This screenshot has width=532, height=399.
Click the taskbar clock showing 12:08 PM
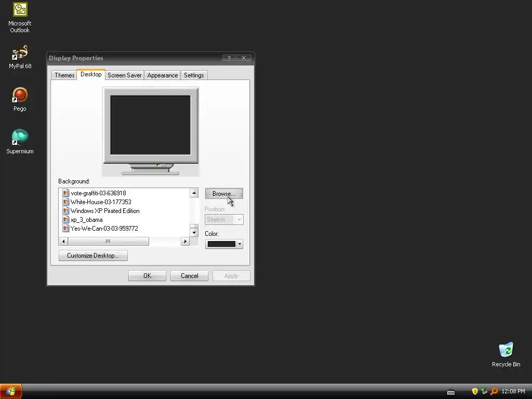click(x=513, y=391)
